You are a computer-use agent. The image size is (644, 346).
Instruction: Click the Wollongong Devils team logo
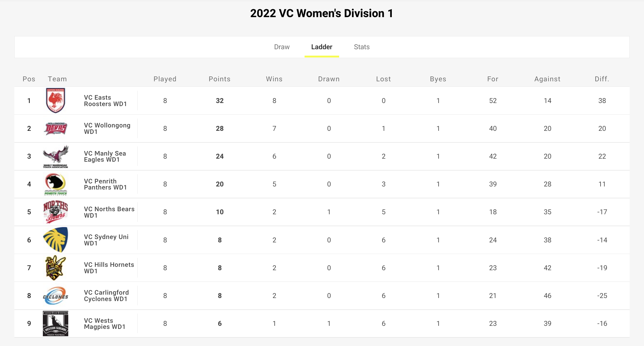tap(55, 128)
